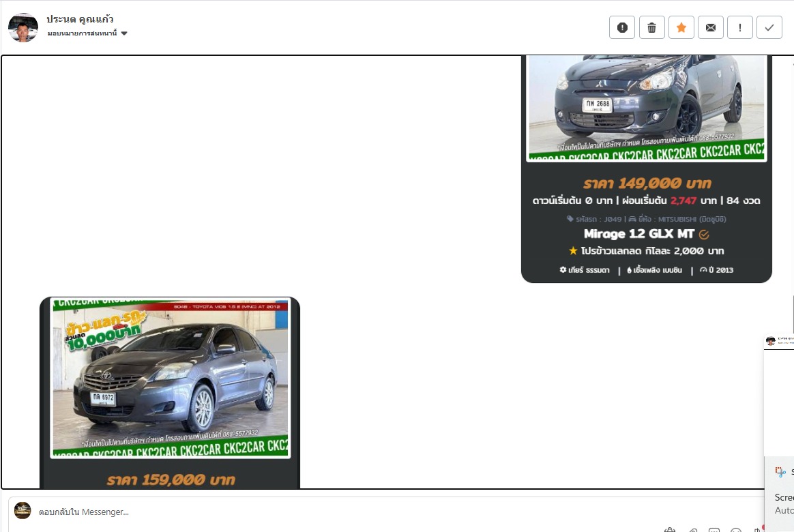This screenshot has height=532, width=794.
Task: Star this conversation with orange star
Action: pyautogui.click(x=681, y=27)
